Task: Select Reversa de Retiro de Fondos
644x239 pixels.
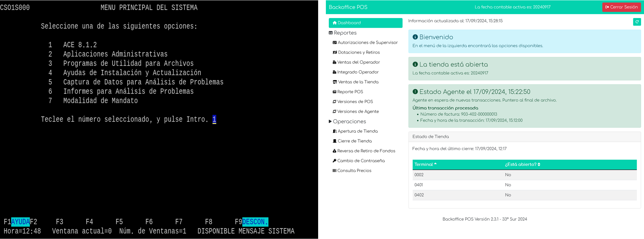Action: [x=366, y=151]
